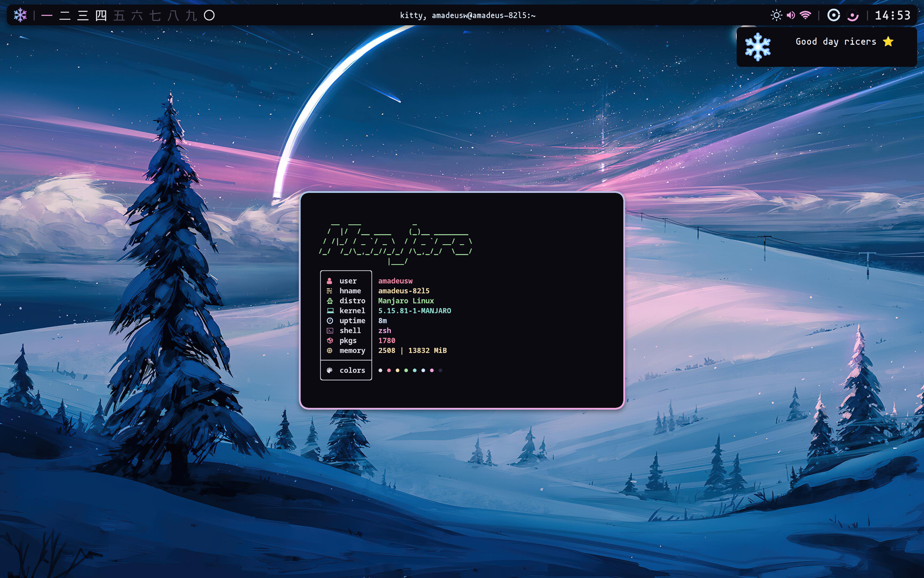Switch to workspace 七

pos(155,15)
